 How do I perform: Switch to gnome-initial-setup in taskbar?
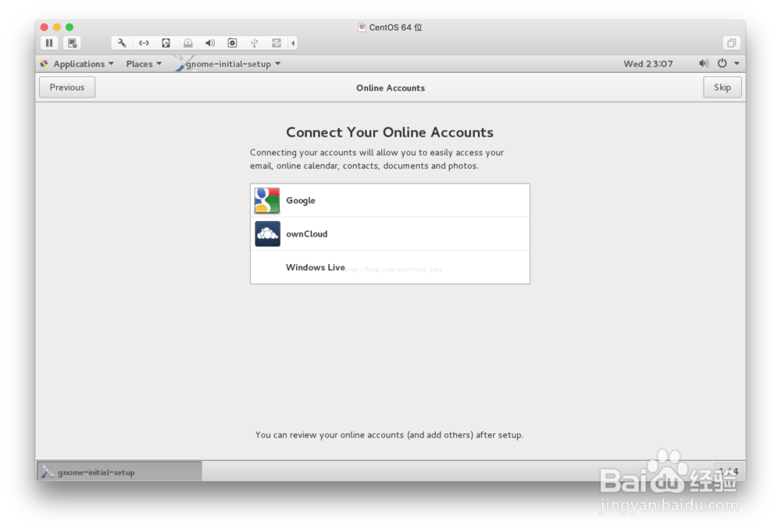point(119,472)
